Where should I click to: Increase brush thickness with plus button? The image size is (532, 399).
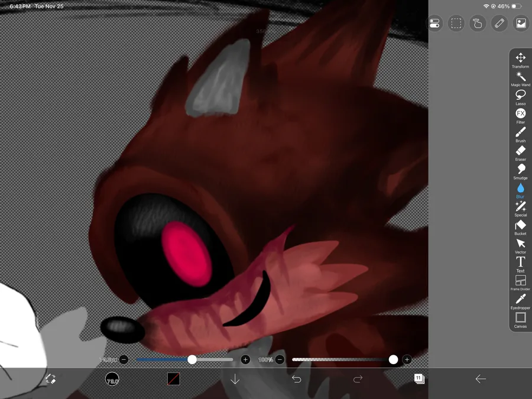[x=245, y=359]
